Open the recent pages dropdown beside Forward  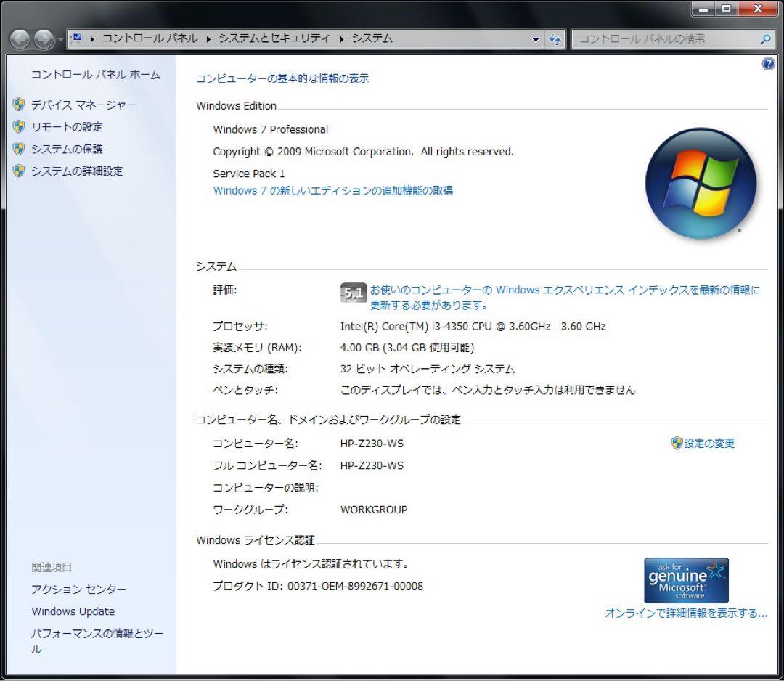[60, 39]
